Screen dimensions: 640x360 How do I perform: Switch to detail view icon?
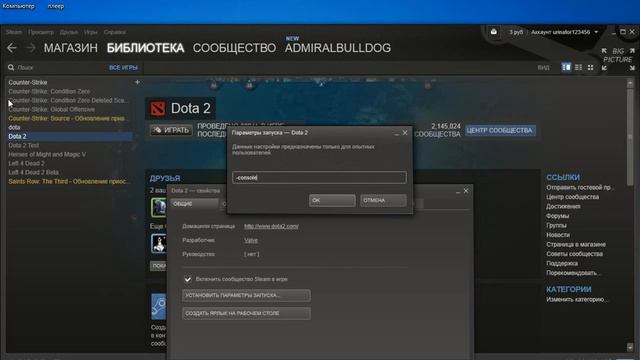(566, 67)
